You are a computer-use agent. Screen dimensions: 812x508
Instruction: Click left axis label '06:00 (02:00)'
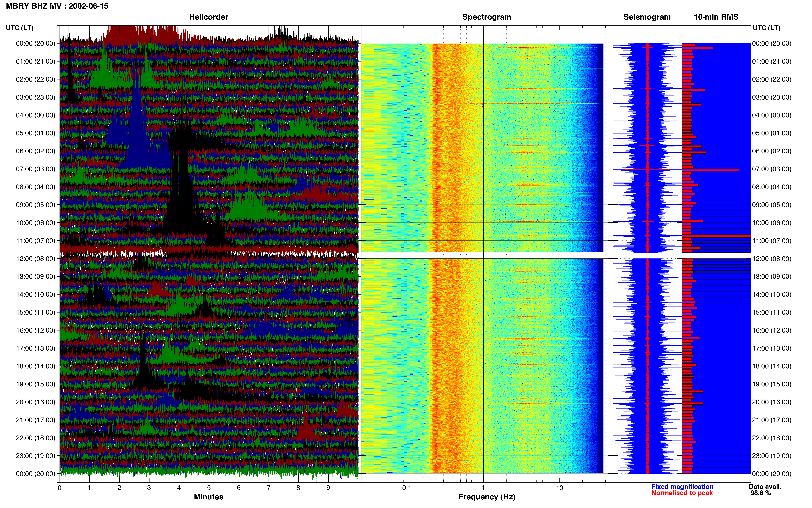pos(36,151)
